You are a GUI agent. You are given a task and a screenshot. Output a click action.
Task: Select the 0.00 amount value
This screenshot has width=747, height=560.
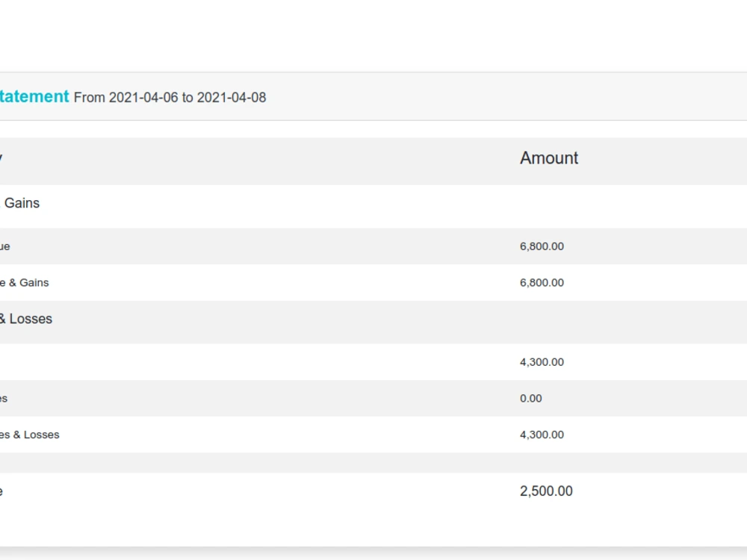tap(530, 398)
